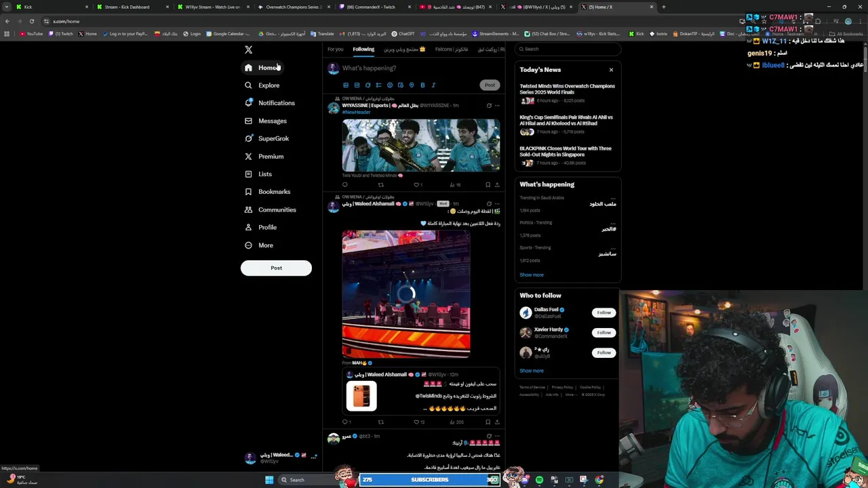
Task: Open the WIYASSINE trophy photo
Action: point(421,145)
